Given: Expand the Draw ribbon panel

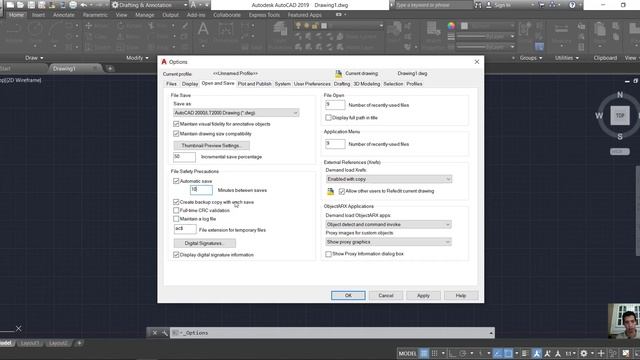Looking at the screenshot, I should (x=34, y=58).
